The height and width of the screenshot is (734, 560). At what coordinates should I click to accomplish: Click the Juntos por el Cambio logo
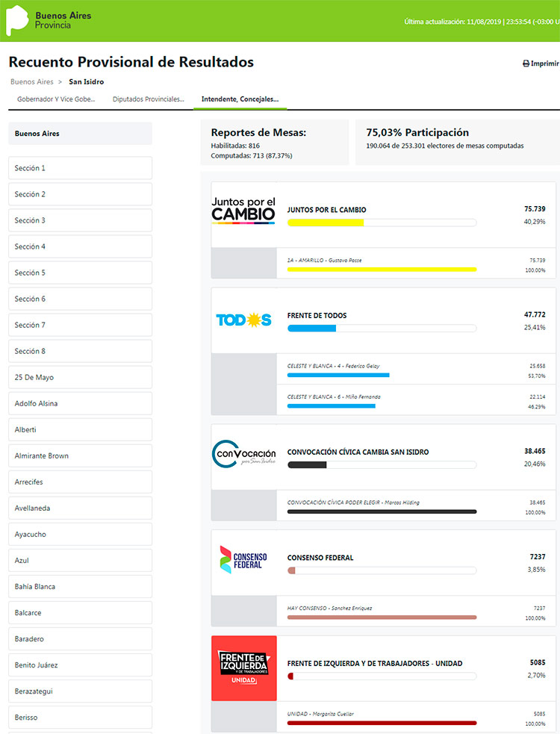click(x=243, y=210)
